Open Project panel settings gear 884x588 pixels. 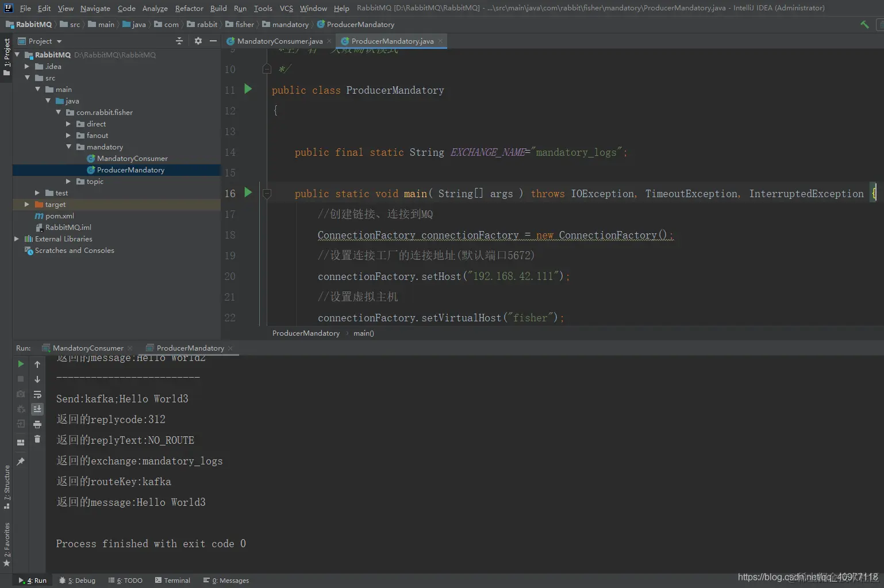coord(198,41)
